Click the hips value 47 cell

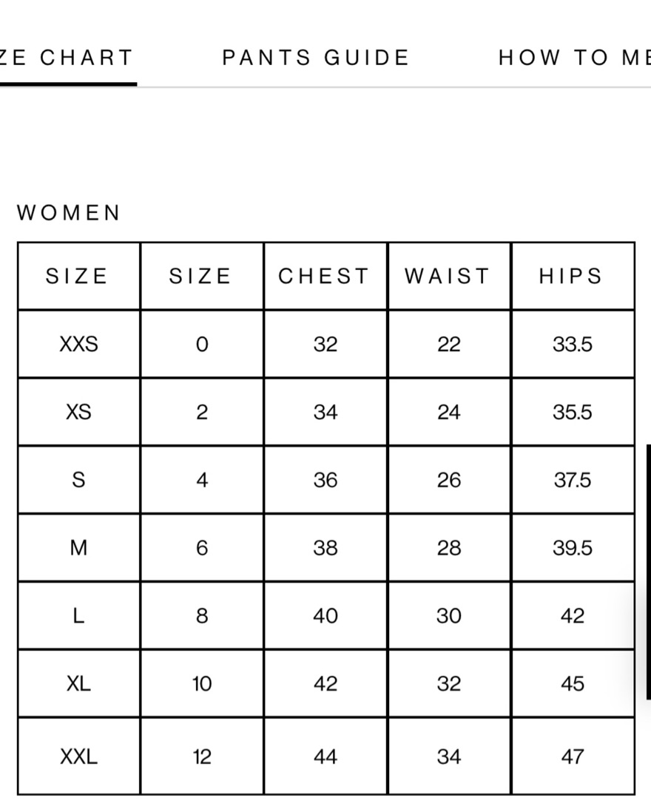coord(573,757)
